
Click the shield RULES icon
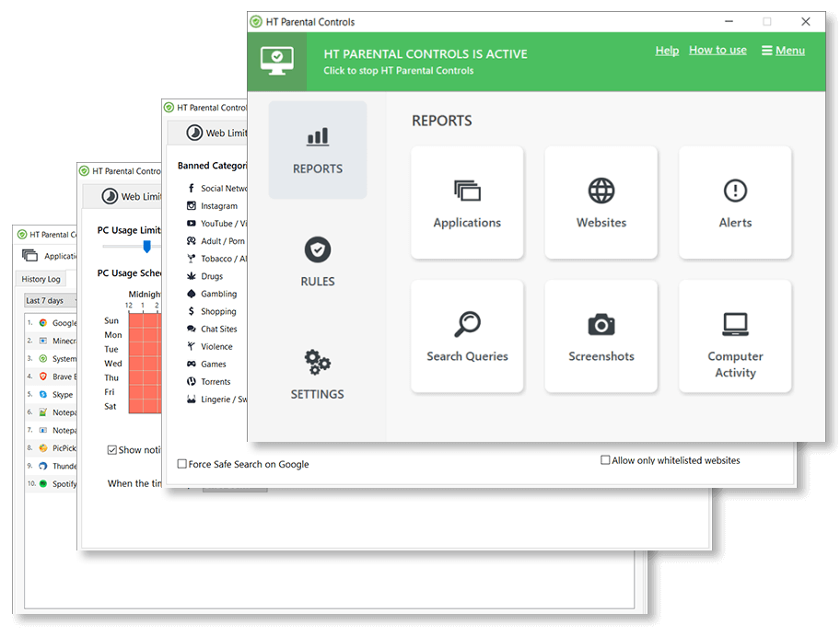pos(318,249)
